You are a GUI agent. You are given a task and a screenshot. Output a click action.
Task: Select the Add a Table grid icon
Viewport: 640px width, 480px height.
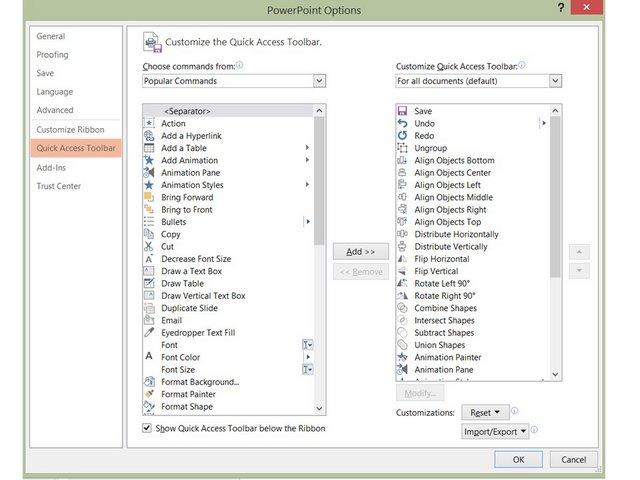[x=149, y=148]
